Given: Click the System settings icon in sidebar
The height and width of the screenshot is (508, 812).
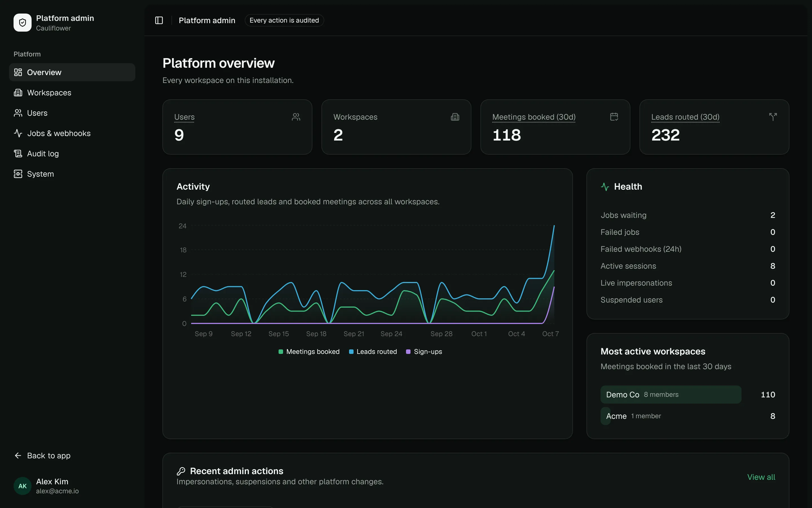Looking at the screenshot, I should (18, 174).
